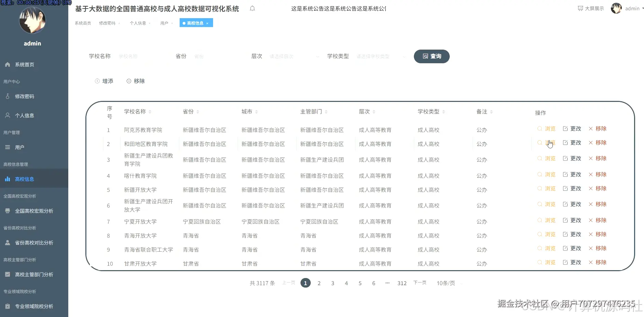
Task: Select 修改密码 in the sidebar
Action: coord(24,96)
